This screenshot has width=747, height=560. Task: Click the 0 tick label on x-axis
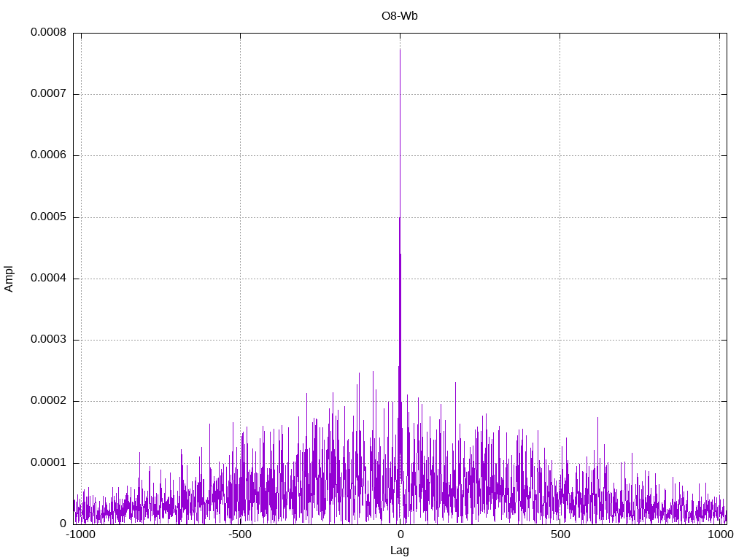coord(400,534)
